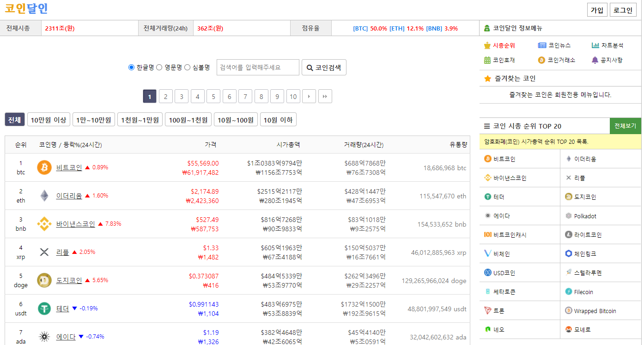Click the Bitcoin icon in the TOP 20 list
644x345 pixels.
pyautogui.click(x=487, y=159)
